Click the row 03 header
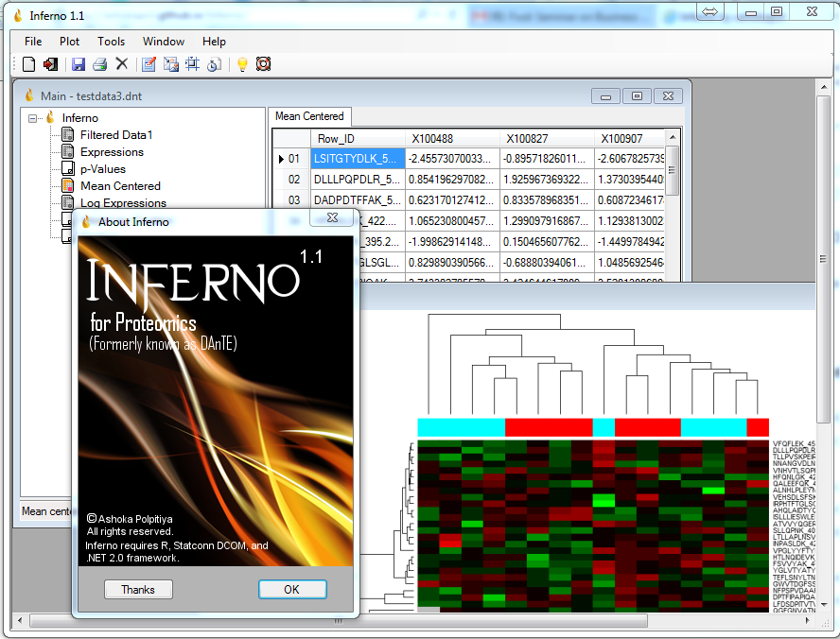The image size is (840, 639). tap(292, 200)
